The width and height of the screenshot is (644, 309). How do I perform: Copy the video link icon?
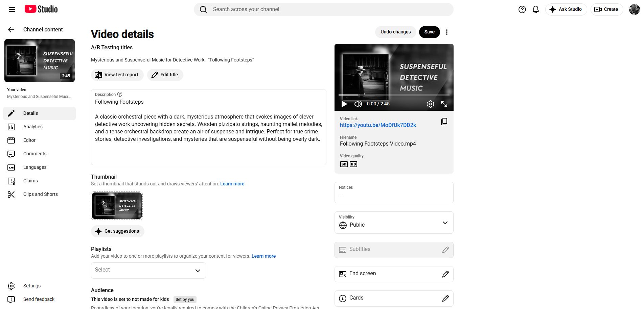444,122
